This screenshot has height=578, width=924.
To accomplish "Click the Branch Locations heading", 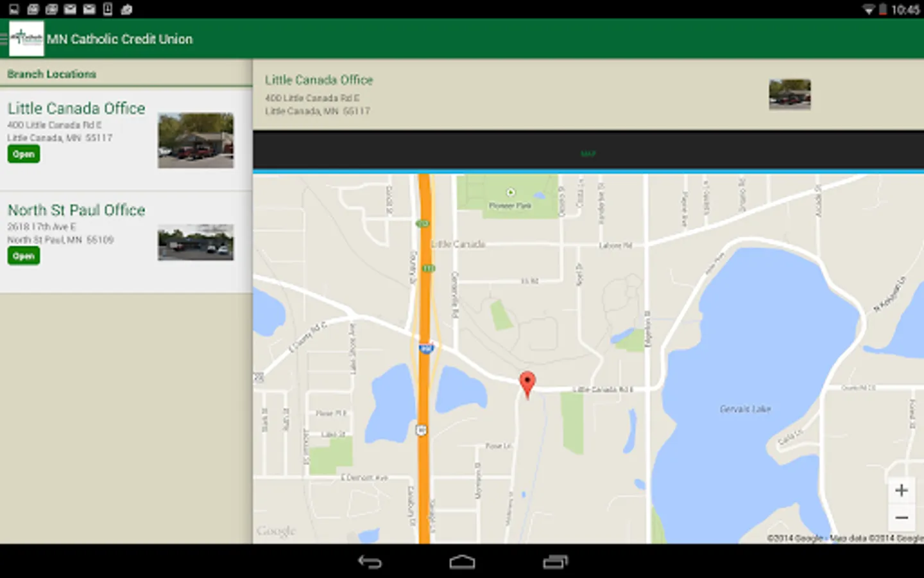I will pos(52,74).
